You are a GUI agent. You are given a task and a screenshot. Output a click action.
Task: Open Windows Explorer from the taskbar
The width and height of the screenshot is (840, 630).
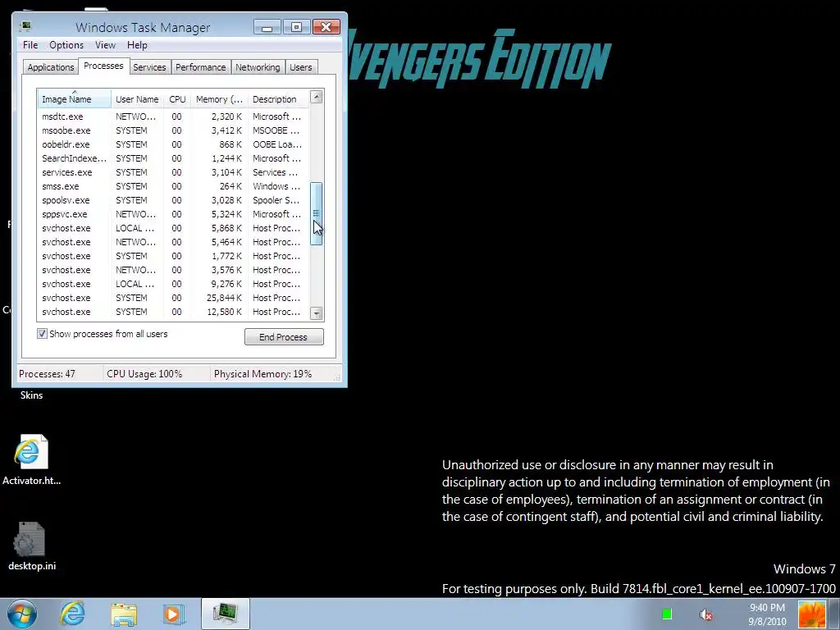click(124, 614)
